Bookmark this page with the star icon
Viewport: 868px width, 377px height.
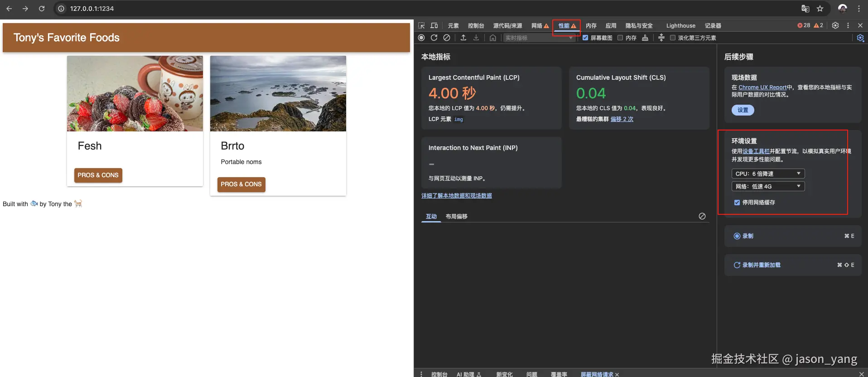tap(820, 9)
